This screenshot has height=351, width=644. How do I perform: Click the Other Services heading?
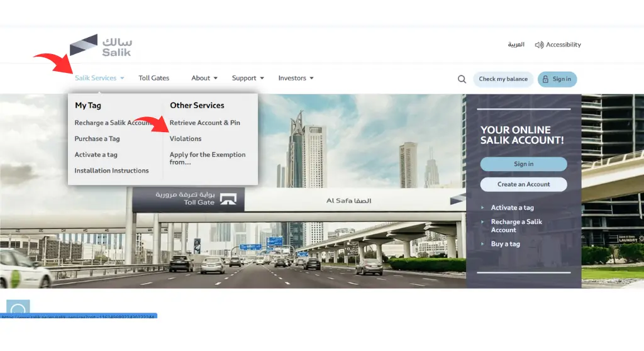pyautogui.click(x=197, y=105)
